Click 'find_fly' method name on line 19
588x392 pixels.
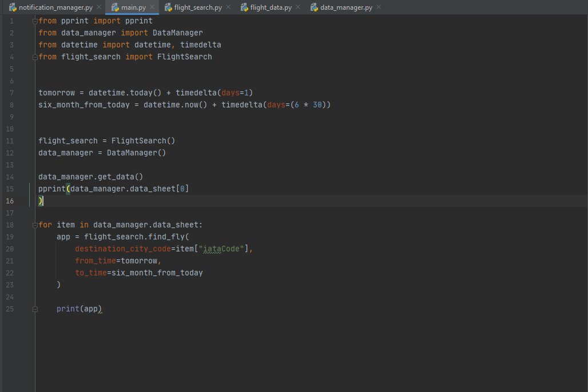[166, 237]
